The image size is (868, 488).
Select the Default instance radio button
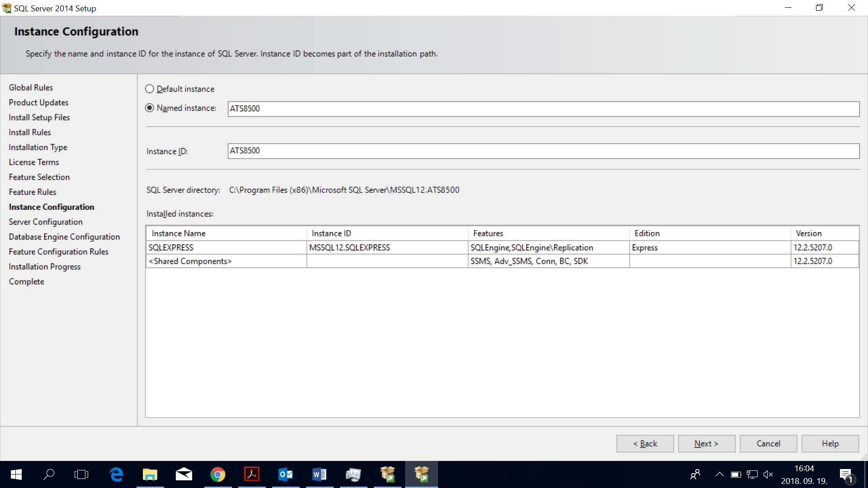[150, 89]
